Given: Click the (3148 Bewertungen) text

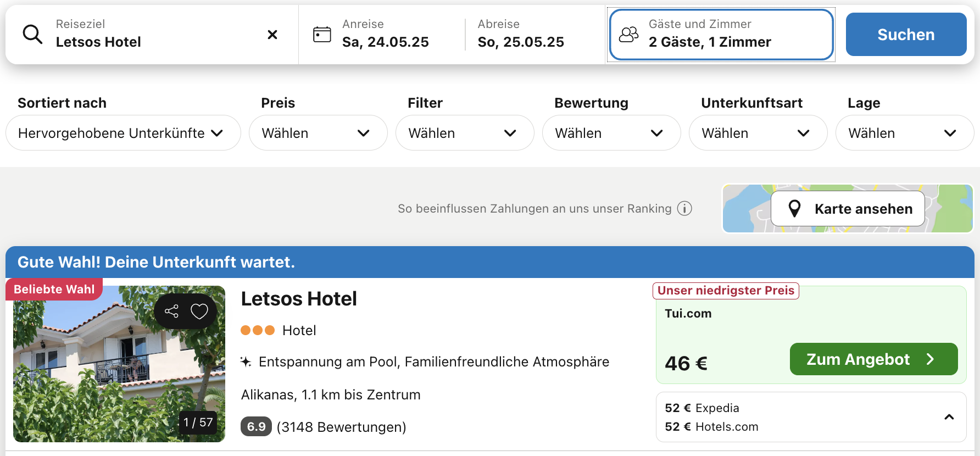Looking at the screenshot, I should tap(342, 427).
